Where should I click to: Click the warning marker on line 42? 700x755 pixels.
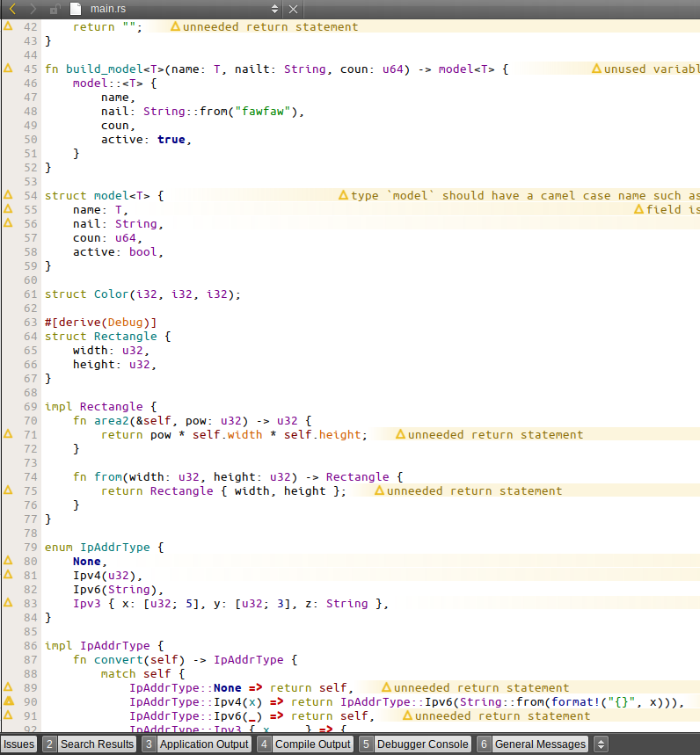[8, 26]
